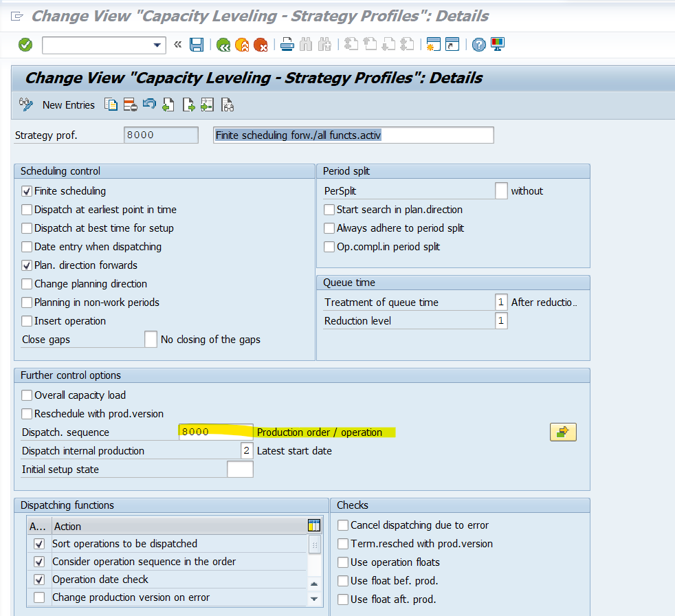675x616 pixels.
Task: Check Op.compl.in period split
Action: click(329, 247)
